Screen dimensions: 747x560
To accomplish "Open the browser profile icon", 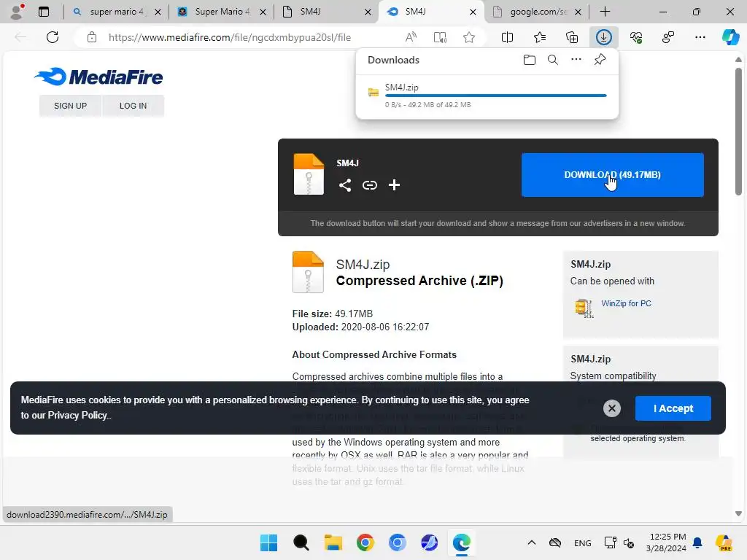I will tap(17, 12).
